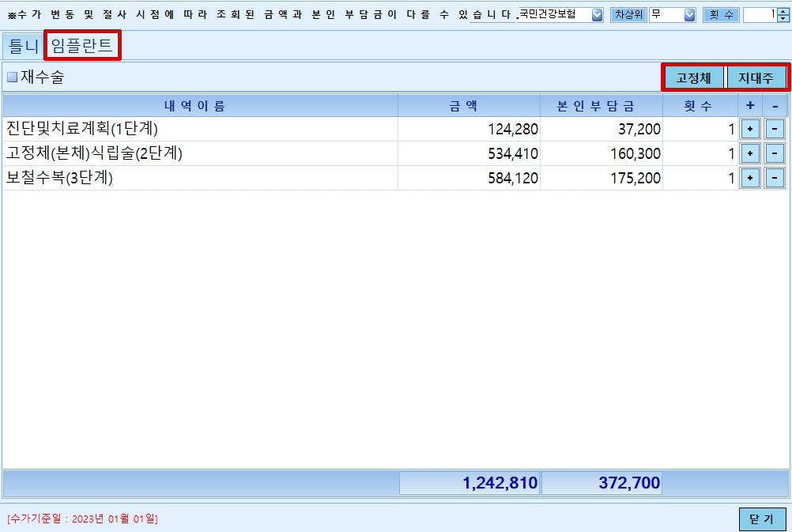792x532 pixels.
Task: Click the 124,280 amount cell
Action: click(x=469, y=129)
